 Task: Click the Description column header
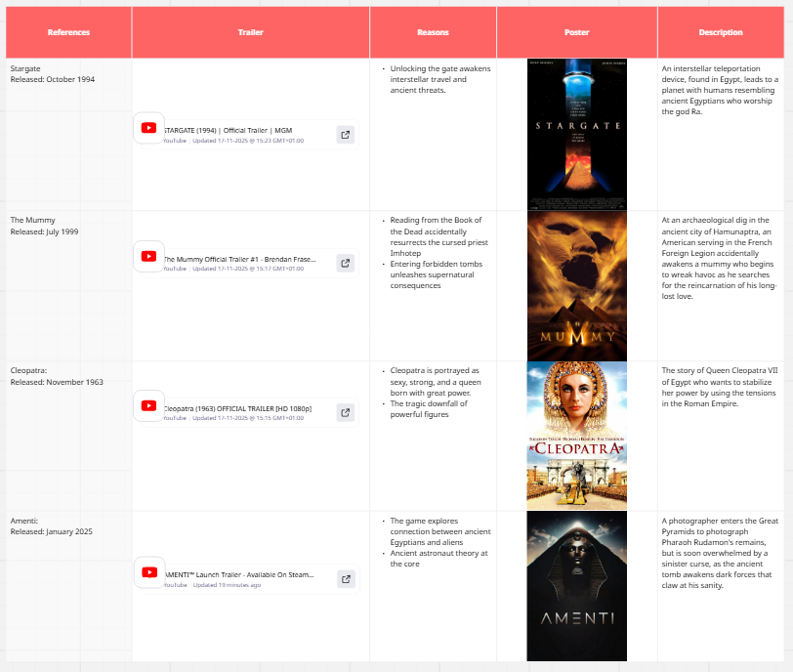pos(720,32)
